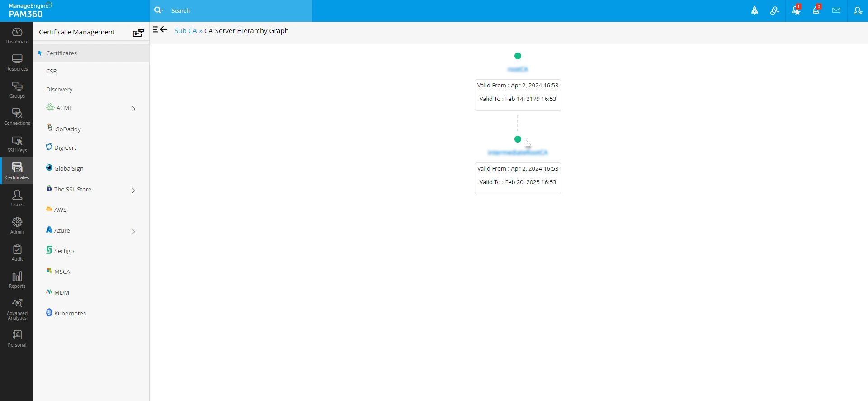Click intermediate CA Valid To Feb 20, 2025 text

click(x=518, y=182)
